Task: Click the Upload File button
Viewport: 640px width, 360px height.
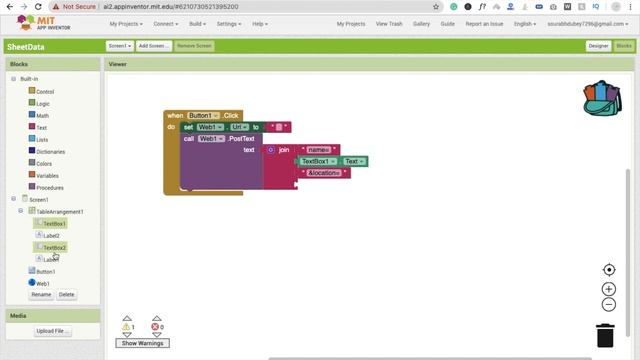Action: tap(53, 331)
